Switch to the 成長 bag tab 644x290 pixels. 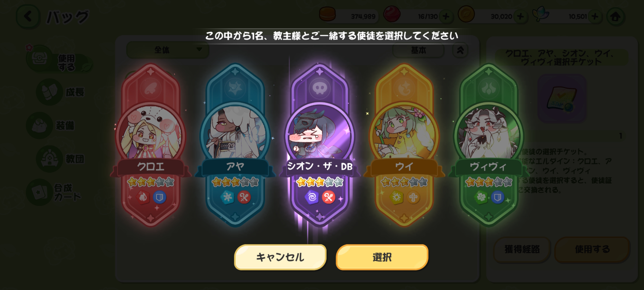61,92
